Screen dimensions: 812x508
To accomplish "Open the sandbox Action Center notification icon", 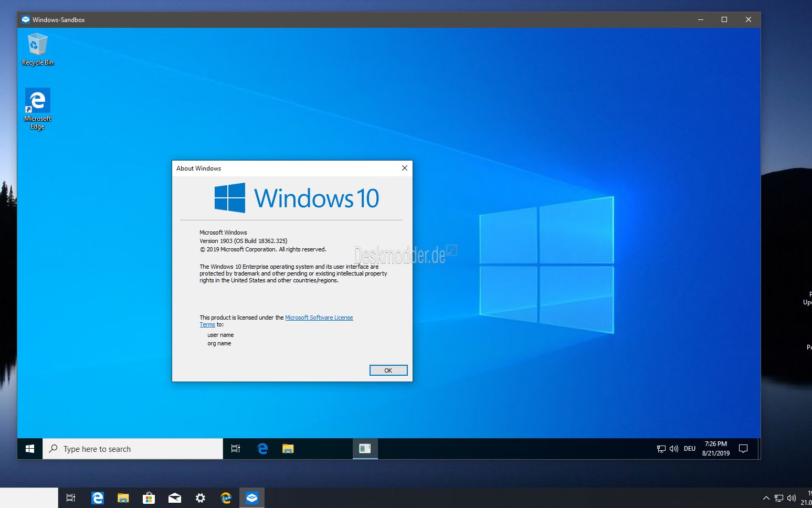I will coord(743,449).
